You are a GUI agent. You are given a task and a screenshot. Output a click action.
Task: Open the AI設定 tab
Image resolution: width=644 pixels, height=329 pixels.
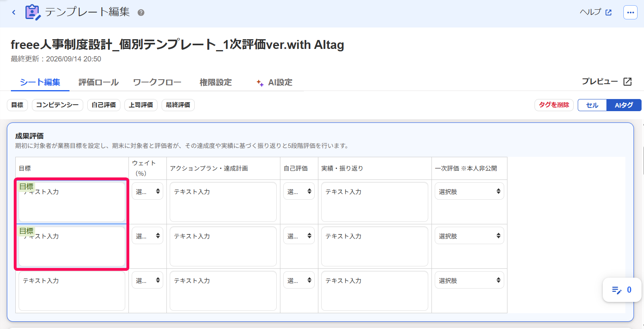pos(274,82)
